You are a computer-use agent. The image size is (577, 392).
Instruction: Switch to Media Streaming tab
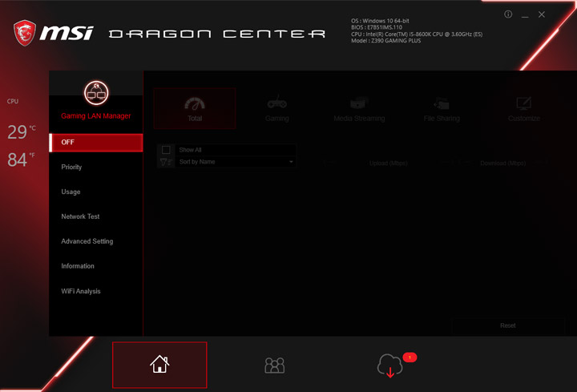click(x=359, y=108)
